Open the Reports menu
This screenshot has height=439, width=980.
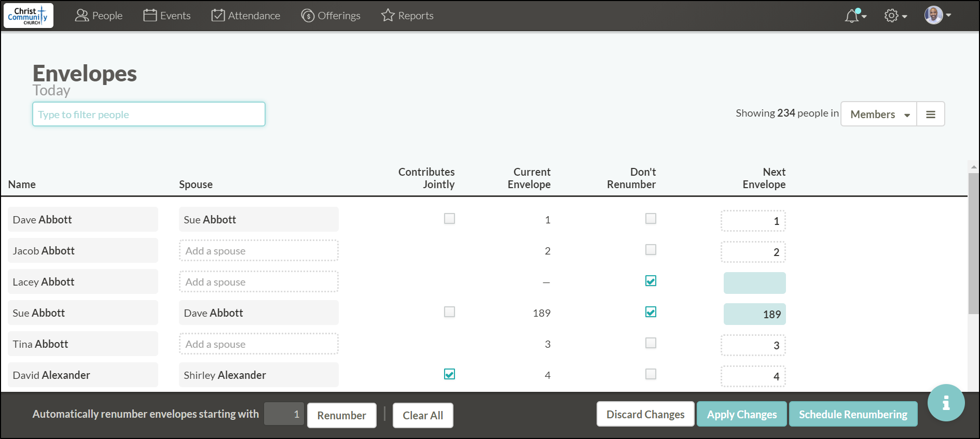(407, 16)
